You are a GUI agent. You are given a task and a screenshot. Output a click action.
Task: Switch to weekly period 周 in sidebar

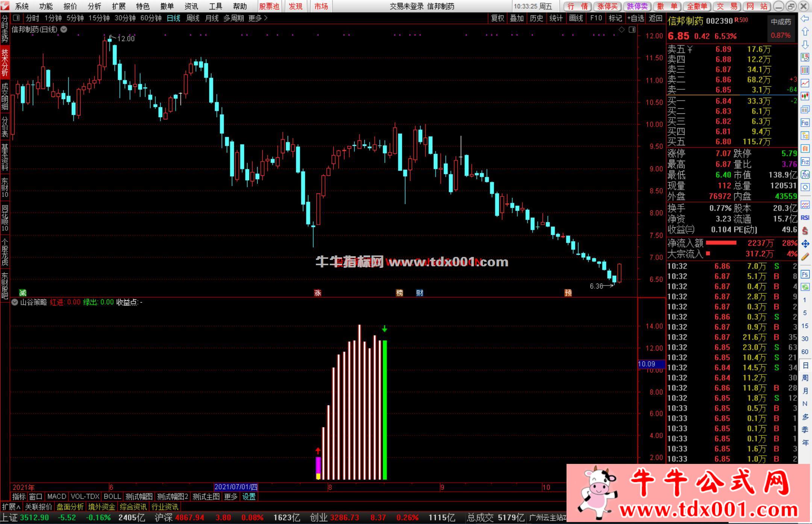[805, 378]
